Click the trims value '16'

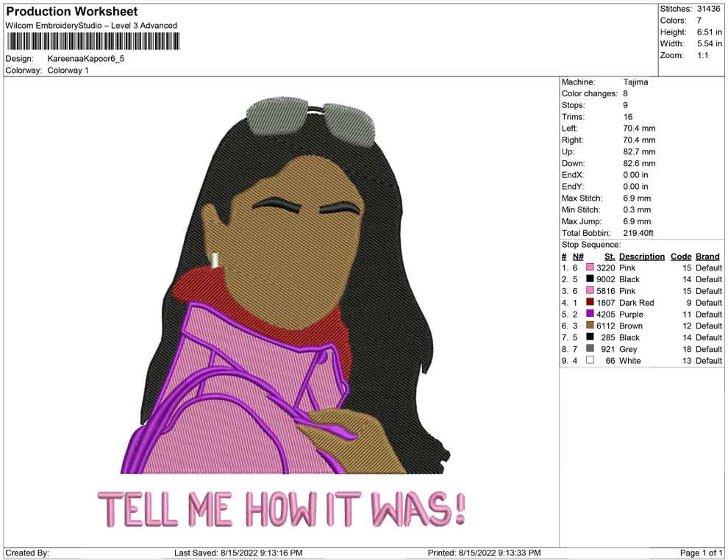(x=628, y=117)
